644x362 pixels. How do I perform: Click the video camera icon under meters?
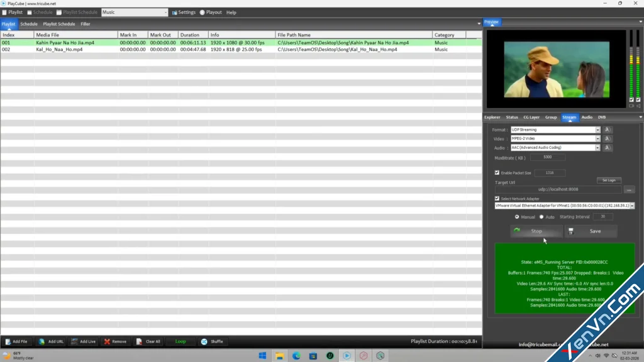pos(631,106)
